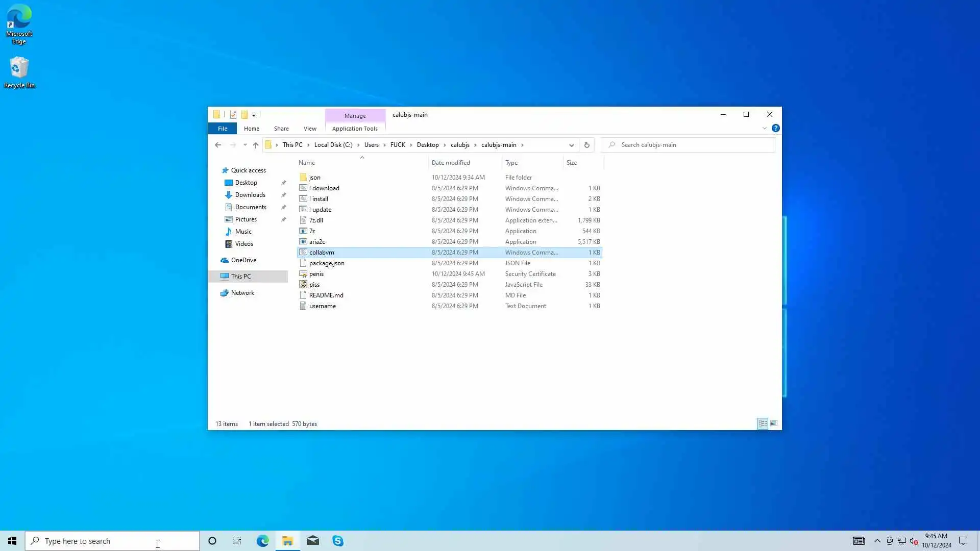Click the Refresh icon in the address bar
Image resolution: width=980 pixels, height=551 pixels.
586,145
